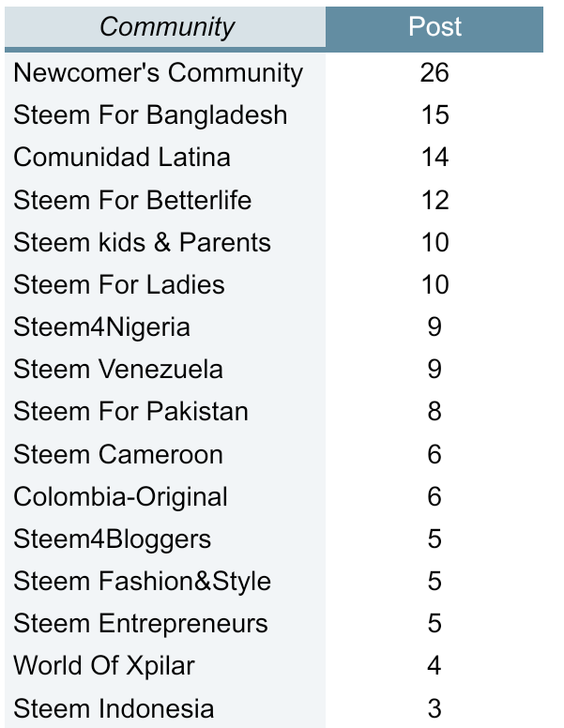Image resolution: width=564 pixels, height=728 pixels.
Task: Click the post count value 15
Action: click(x=435, y=115)
